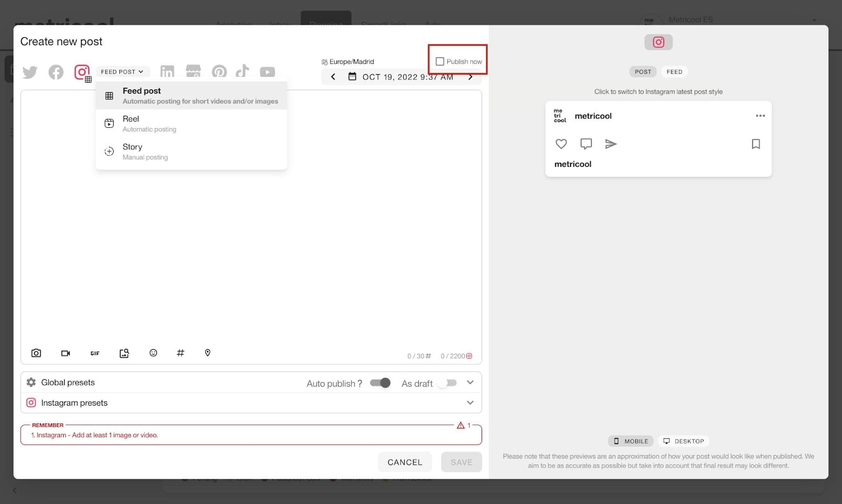Expand the Instagram presets section

click(x=470, y=402)
